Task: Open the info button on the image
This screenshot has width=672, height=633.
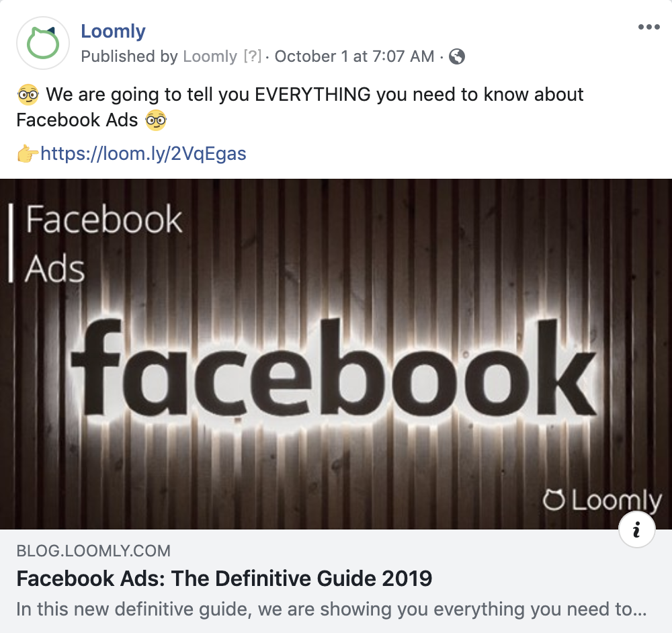Action: pos(636,530)
